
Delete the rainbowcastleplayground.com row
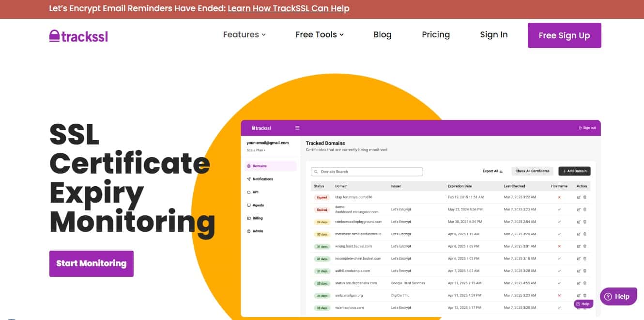pyautogui.click(x=584, y=222)
